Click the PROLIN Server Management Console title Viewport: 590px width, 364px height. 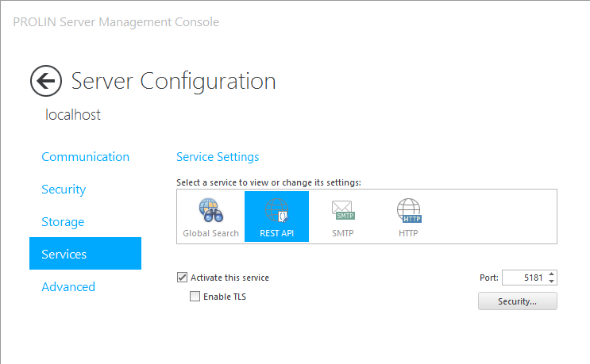[116, 22]
